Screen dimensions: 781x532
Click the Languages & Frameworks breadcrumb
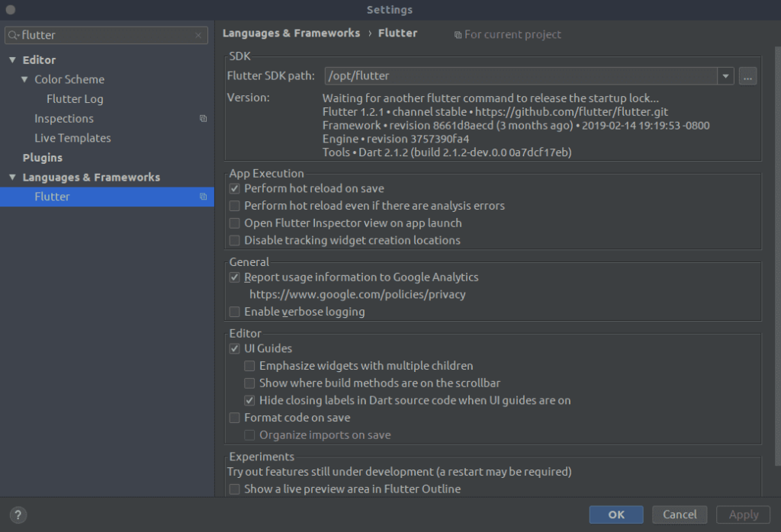[291, 33]
